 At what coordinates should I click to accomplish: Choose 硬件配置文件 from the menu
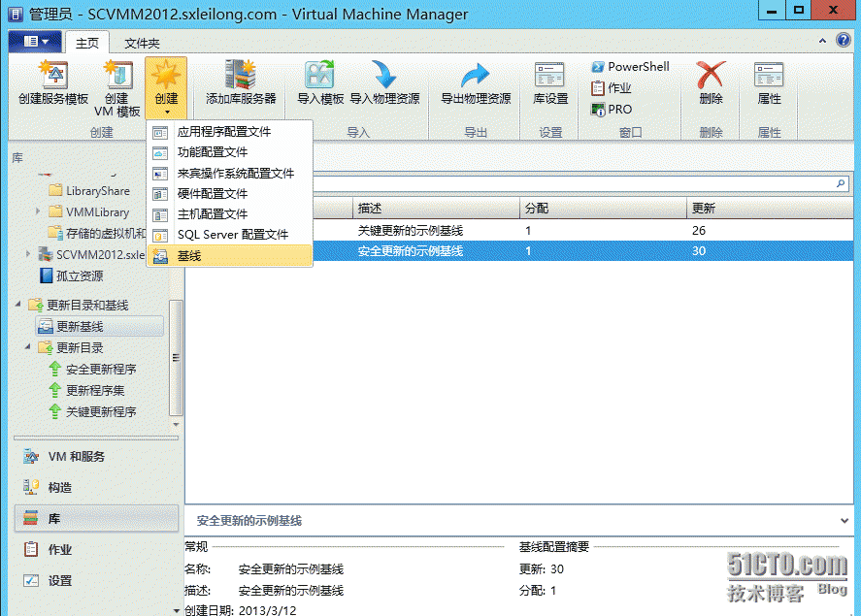pyautogui.click(x=229, y=194)
